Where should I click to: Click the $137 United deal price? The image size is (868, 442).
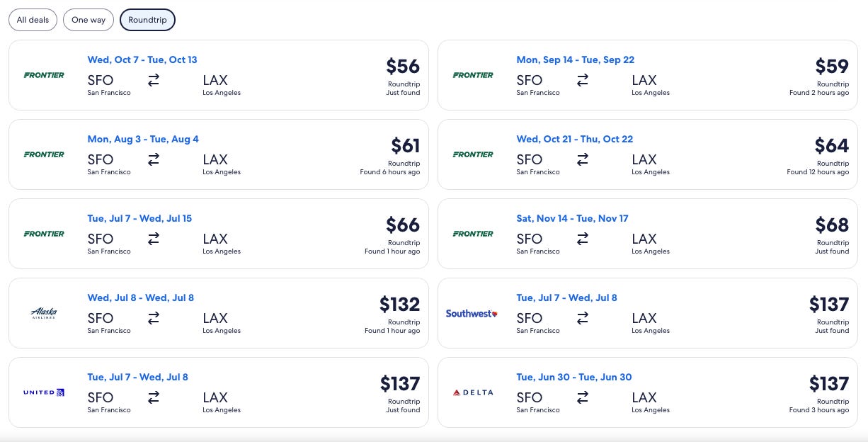(400, 383)
